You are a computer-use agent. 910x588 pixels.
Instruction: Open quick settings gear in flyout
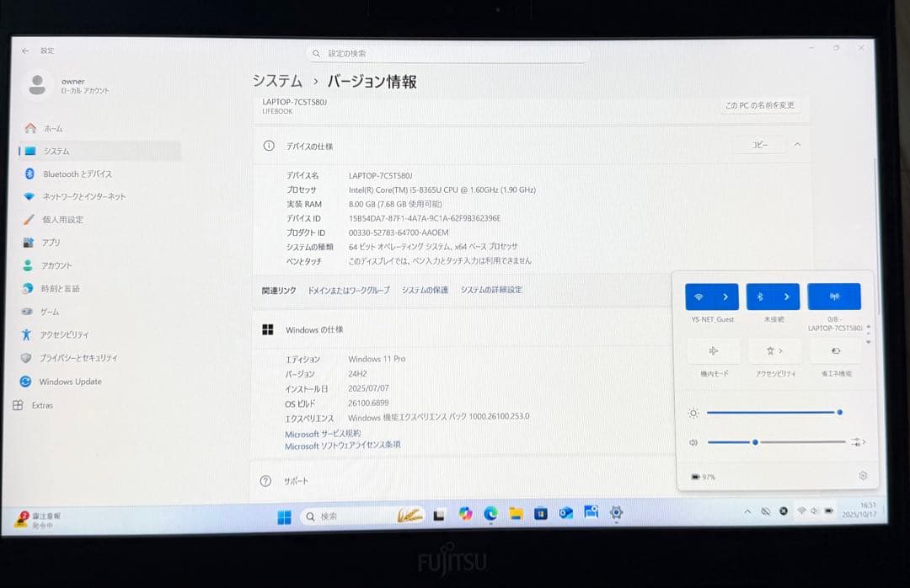[x=861, y=477]
